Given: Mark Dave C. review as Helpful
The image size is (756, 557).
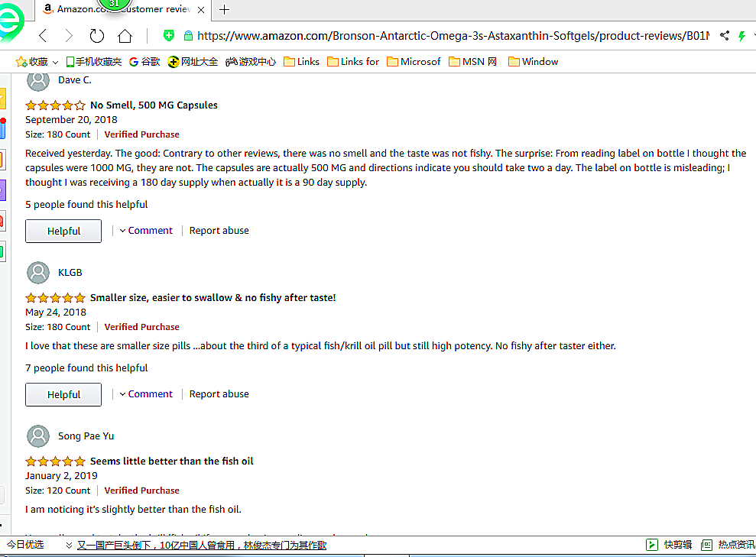Looking at the screenshot, I should click(63, 231).
